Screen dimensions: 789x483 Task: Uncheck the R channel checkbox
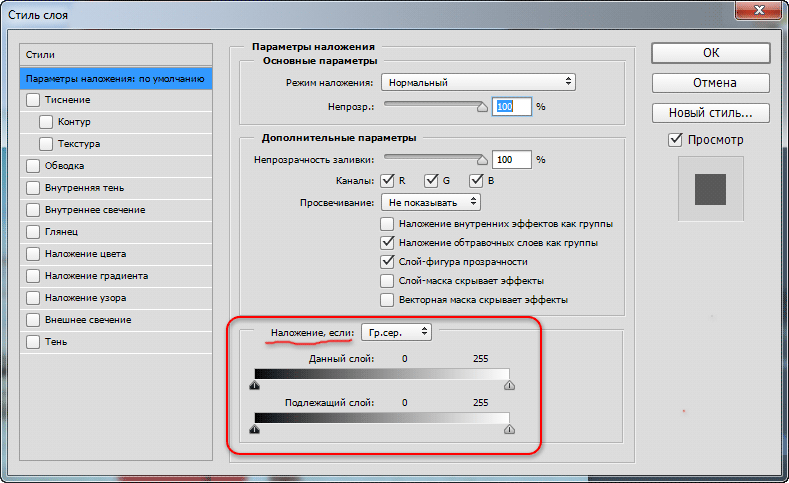coord(387,180)
